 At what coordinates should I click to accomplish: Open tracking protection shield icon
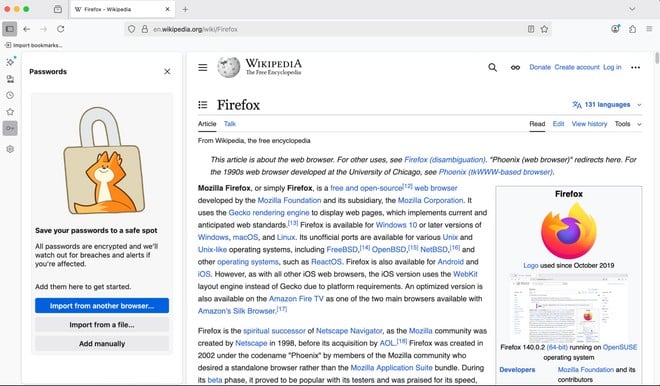(132, 29)
